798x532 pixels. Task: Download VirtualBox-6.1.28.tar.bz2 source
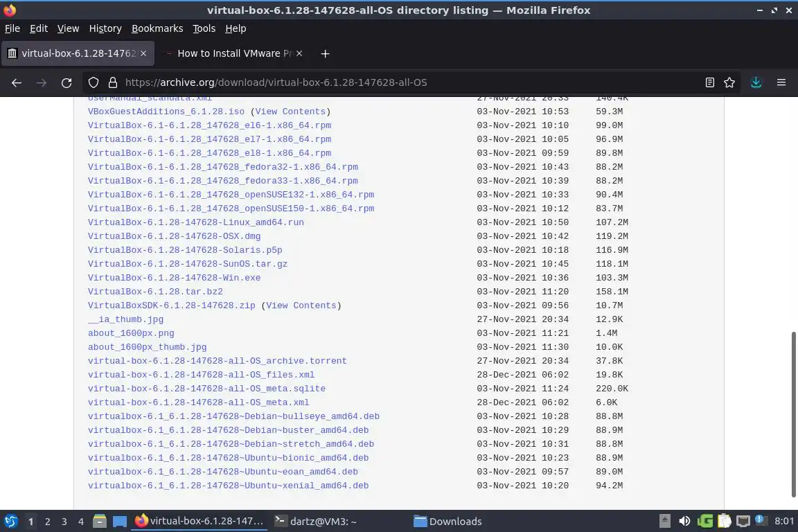point(155,292)
